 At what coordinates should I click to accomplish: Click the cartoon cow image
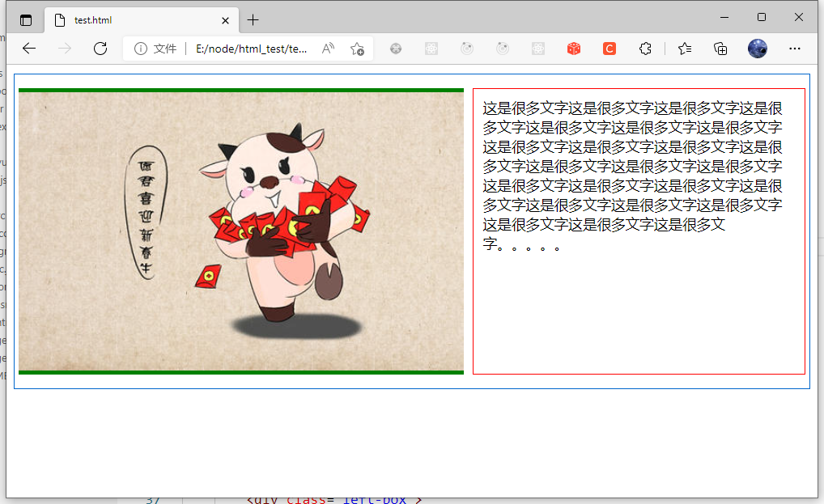[241, 231]
